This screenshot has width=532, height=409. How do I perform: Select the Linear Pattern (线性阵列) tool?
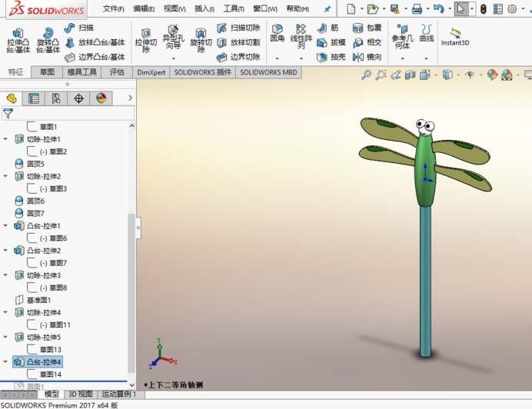click(301, 36)
